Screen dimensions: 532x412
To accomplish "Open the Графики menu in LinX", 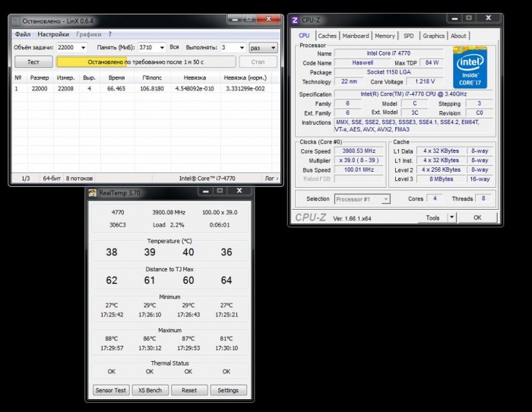I will [x=89, y=34].
